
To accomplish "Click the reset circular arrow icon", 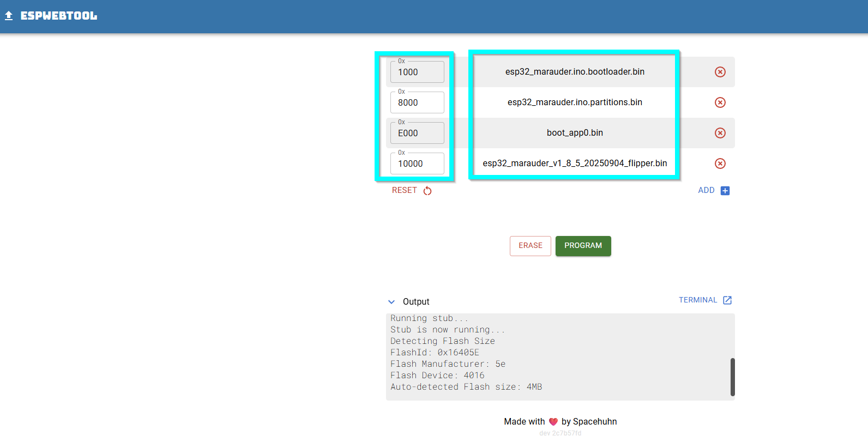I will coord(427,191).
